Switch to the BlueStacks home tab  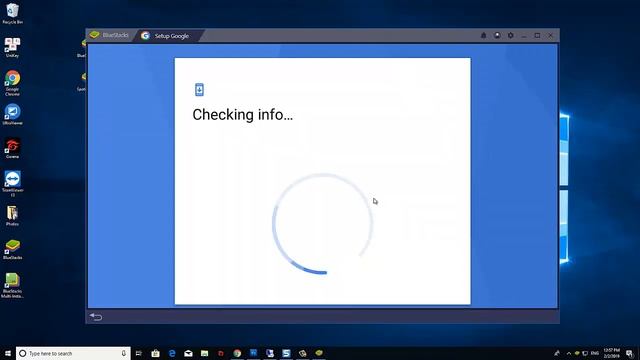(x=109, y=35)
